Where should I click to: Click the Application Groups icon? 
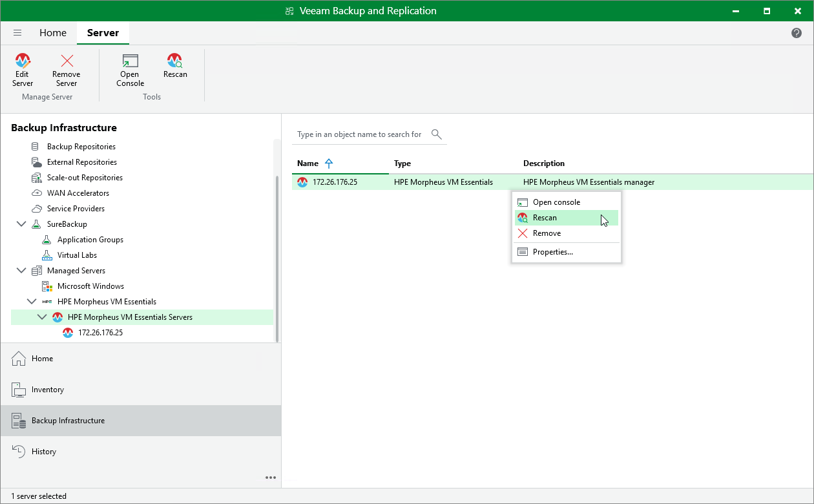pyautogui.click(x=47, y=240)
